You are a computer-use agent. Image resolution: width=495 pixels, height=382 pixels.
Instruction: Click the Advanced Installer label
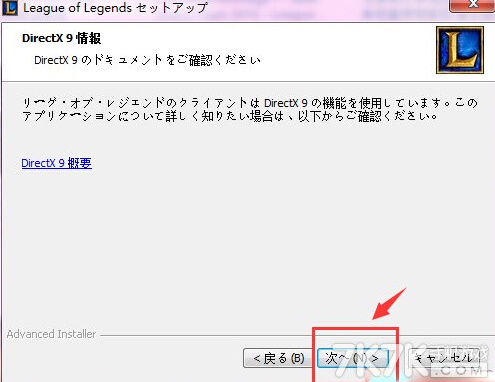(x=51, y=334)
